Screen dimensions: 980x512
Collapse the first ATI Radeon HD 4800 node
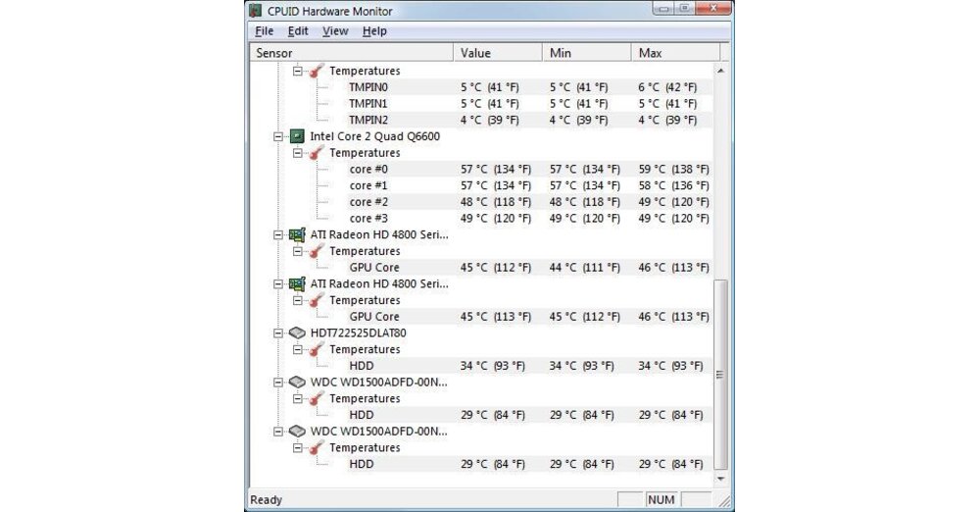tap(278, 234)
